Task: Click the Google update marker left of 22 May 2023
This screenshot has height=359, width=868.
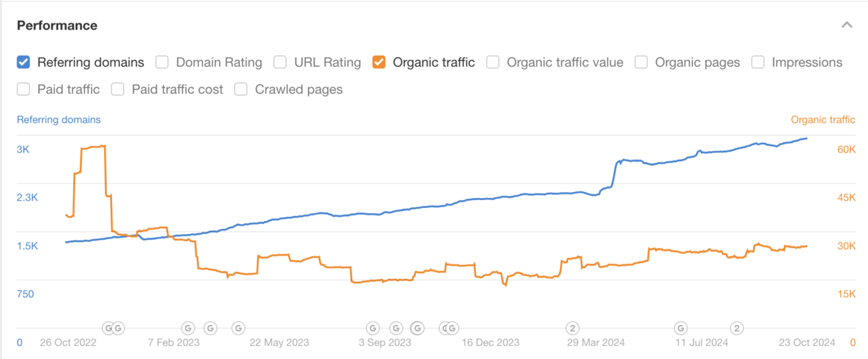Action: click(238, 328)
